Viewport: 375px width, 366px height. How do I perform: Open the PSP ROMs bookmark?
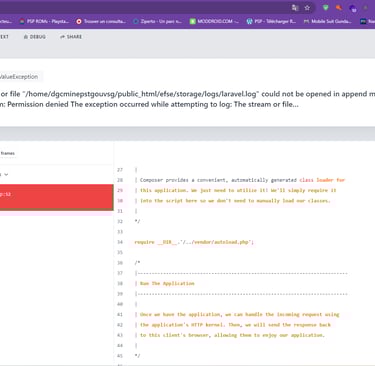44,21
